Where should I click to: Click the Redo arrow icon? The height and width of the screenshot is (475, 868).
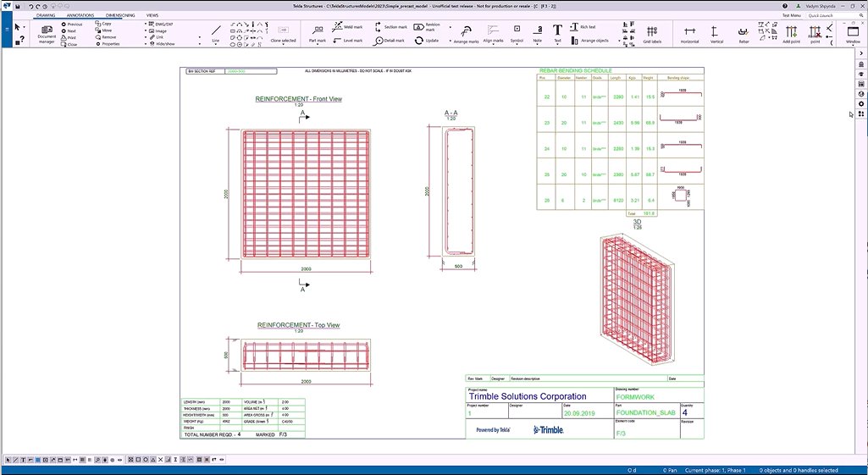pyautogui.click(x=38, y=6)
